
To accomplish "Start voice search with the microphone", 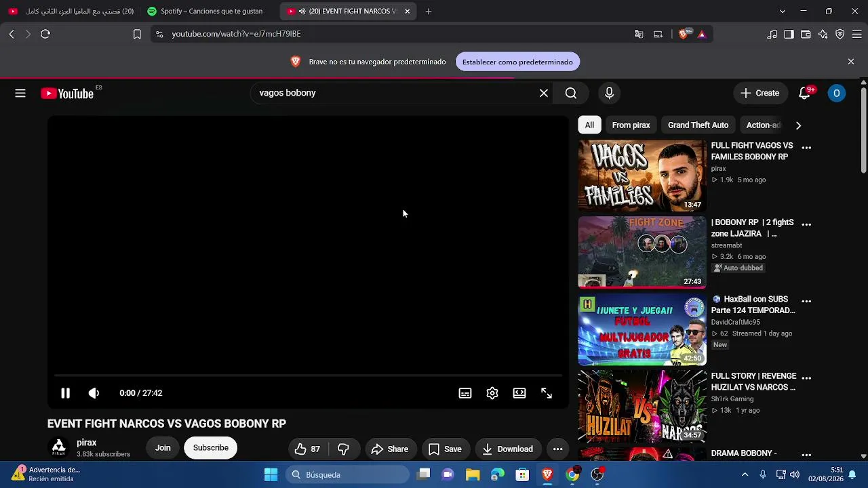I will (x=609, y=94).
